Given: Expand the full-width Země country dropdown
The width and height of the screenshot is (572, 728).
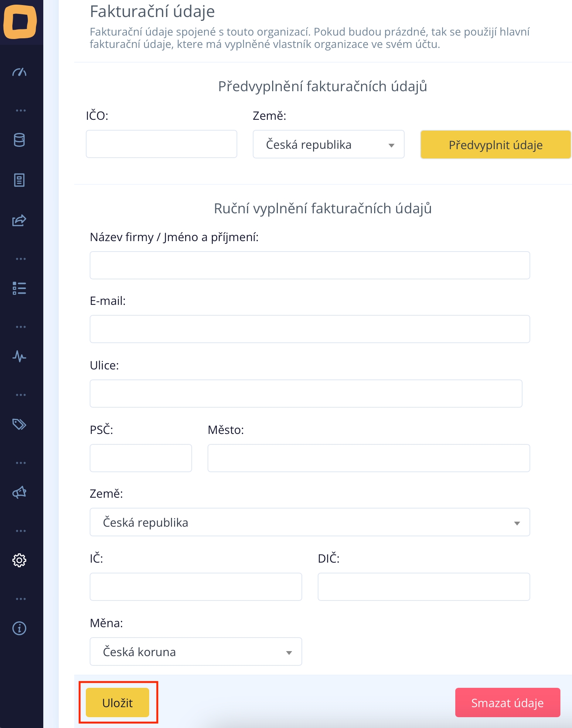Looking at the screenshot, I should 310,522.
